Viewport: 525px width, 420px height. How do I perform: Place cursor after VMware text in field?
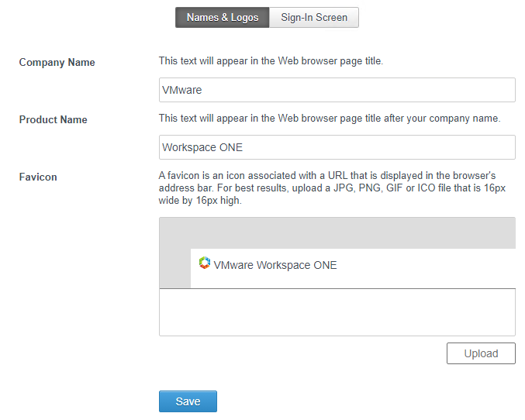203,90
